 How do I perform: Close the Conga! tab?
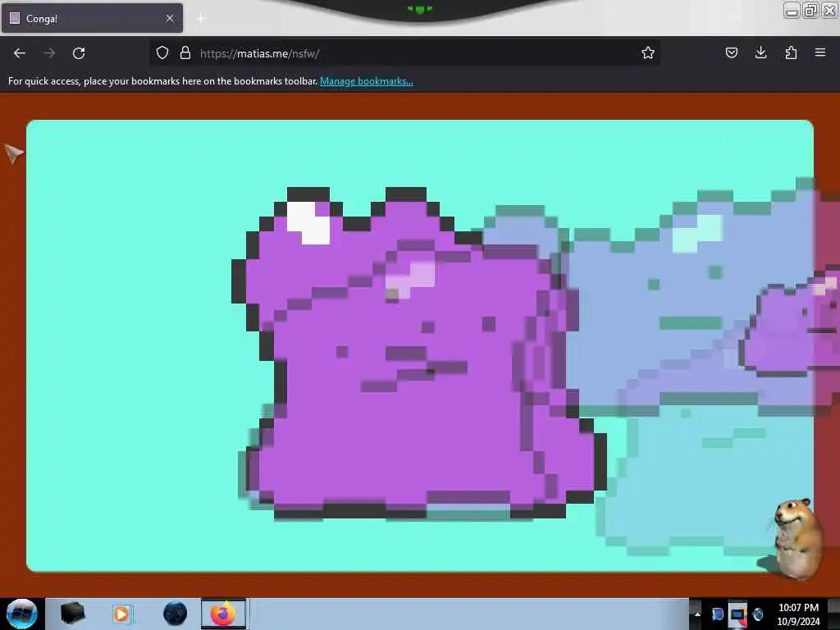pos(170,18)
